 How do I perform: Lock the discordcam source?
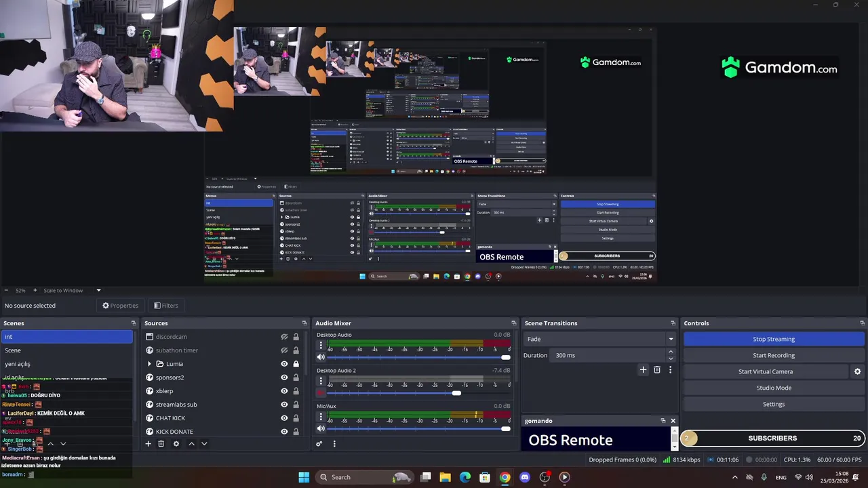pyautogui.click(x=296, y=337)
